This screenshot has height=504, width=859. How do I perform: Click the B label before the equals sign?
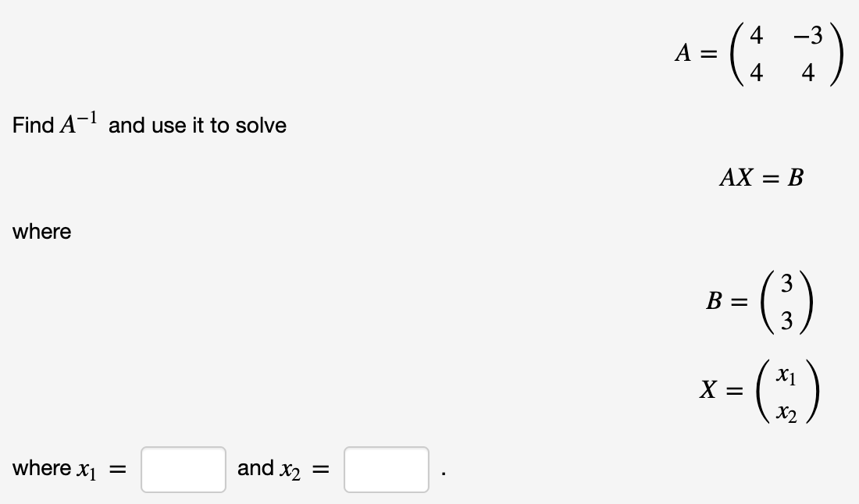[x=715, y=299]
